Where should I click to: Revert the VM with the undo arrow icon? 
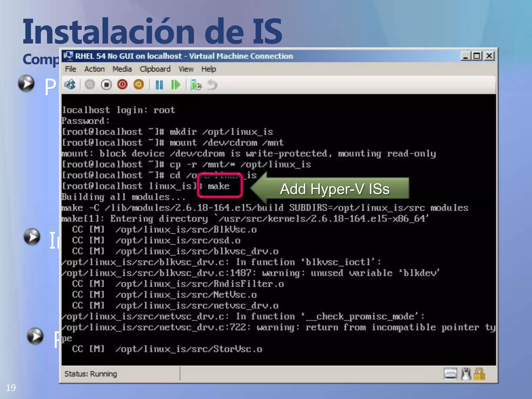tap(212, 85)
